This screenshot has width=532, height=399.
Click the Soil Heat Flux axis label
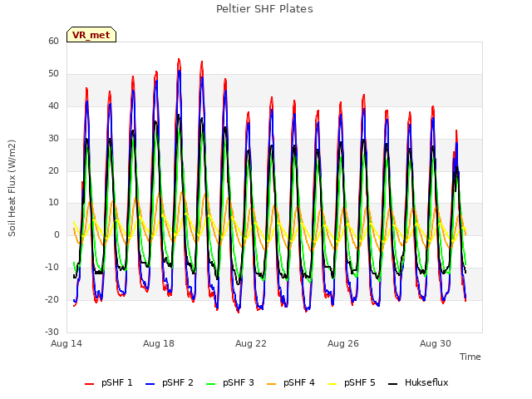tap(12, 188)
